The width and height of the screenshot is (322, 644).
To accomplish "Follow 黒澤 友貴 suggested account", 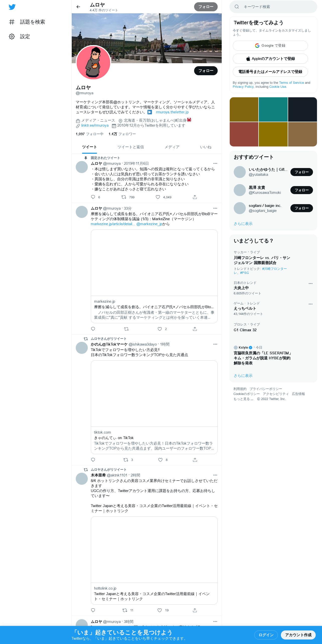I will [302, 190].
